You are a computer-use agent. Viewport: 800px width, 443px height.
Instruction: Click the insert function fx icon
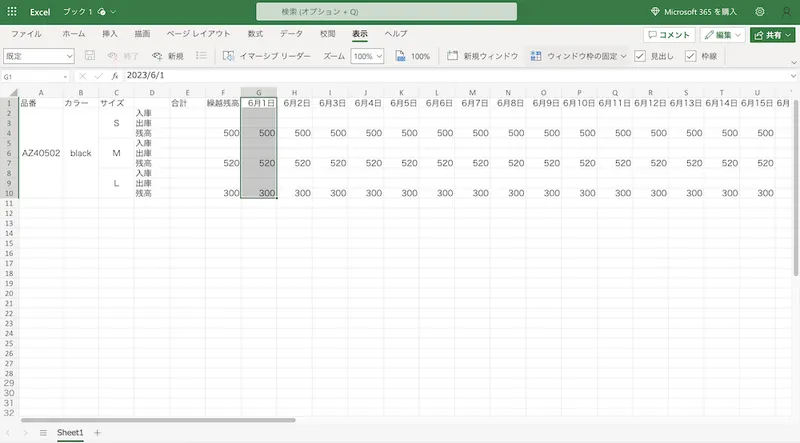point(115,76)
